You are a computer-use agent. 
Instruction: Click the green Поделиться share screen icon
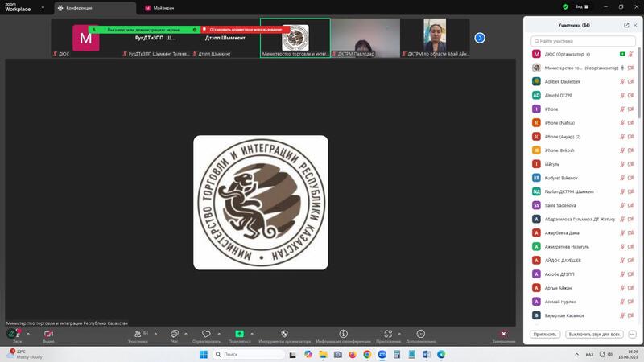click(x=239, y=333)
